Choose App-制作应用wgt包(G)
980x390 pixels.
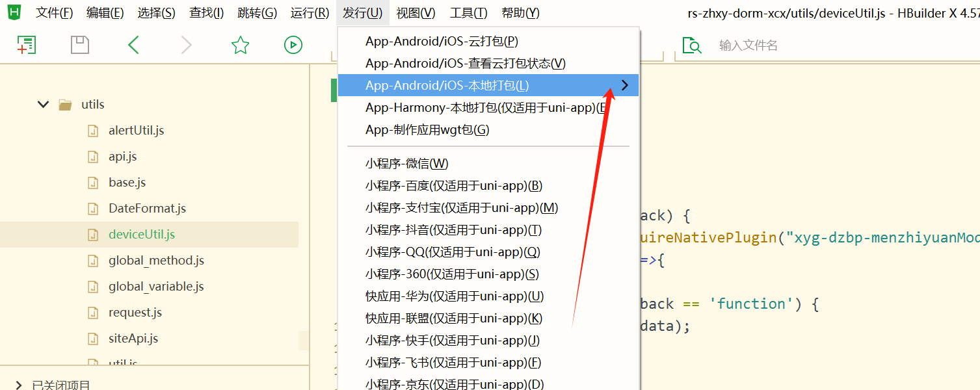tap(488, 130)
